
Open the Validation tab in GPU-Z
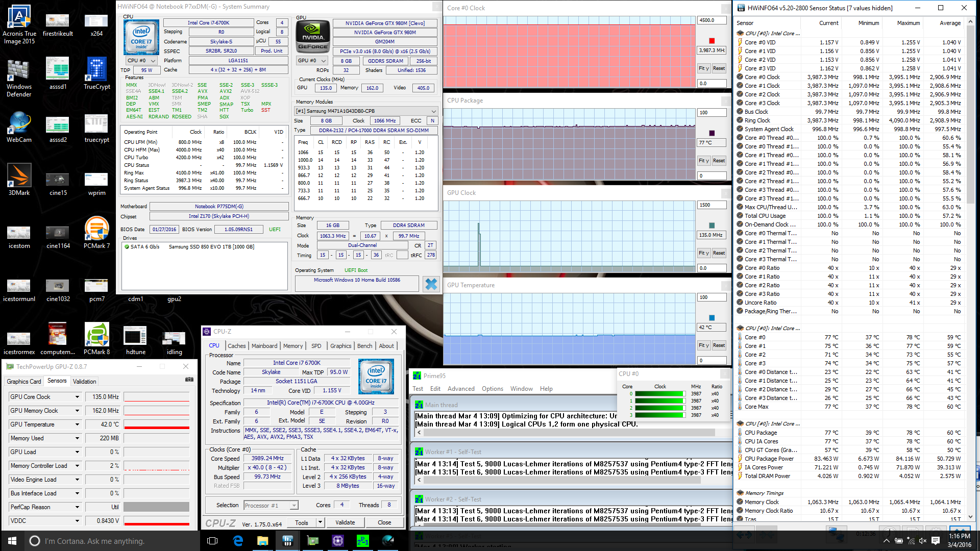point(84,382)
